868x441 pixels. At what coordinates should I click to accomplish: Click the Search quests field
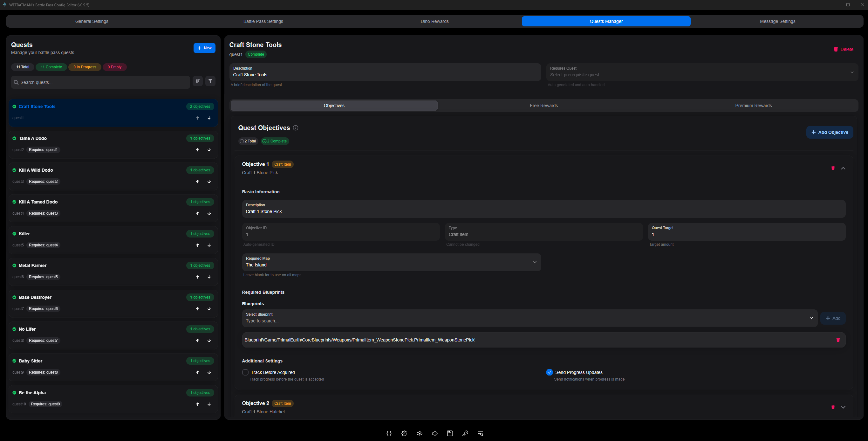(x=100, y=82)
